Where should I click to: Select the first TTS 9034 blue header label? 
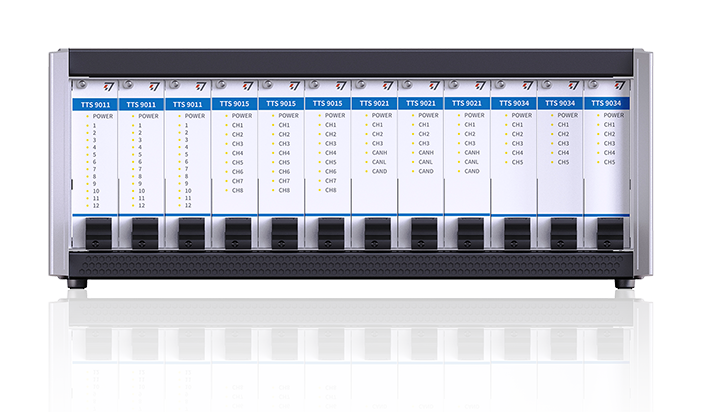514,104
